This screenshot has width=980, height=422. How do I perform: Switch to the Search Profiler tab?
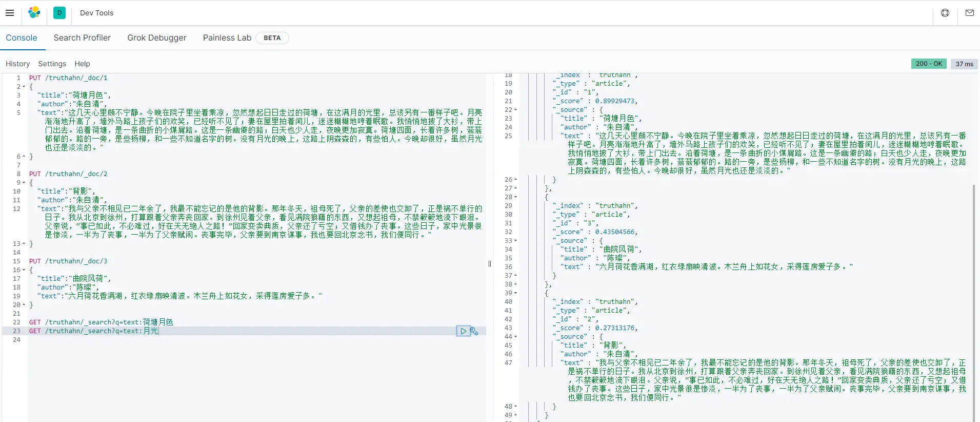[x=82, y=38]
